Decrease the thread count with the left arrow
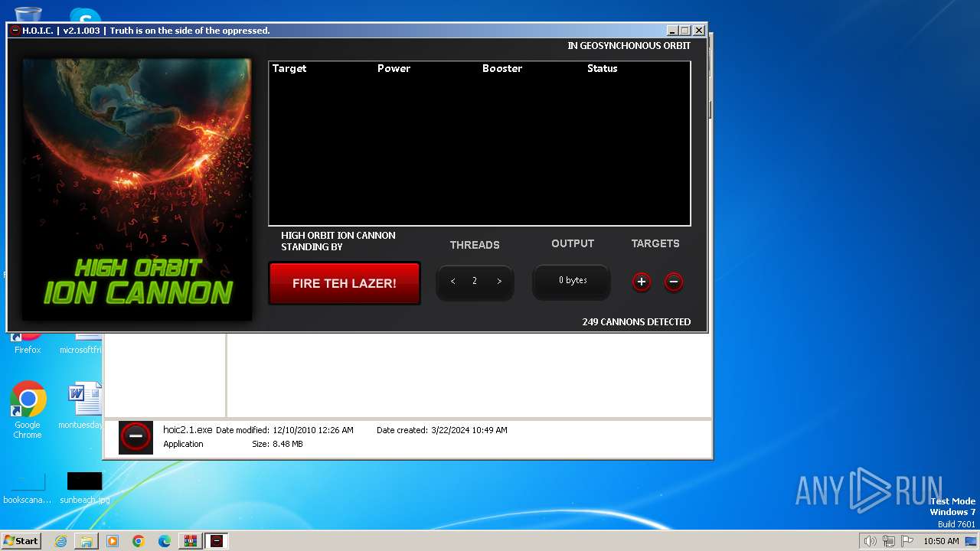 (x=452, y=282)
